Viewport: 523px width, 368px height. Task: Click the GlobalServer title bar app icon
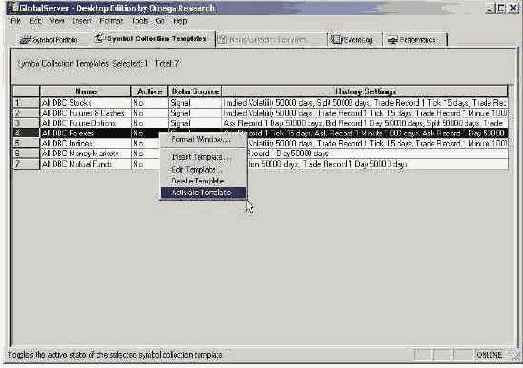(x=15, y=8)
